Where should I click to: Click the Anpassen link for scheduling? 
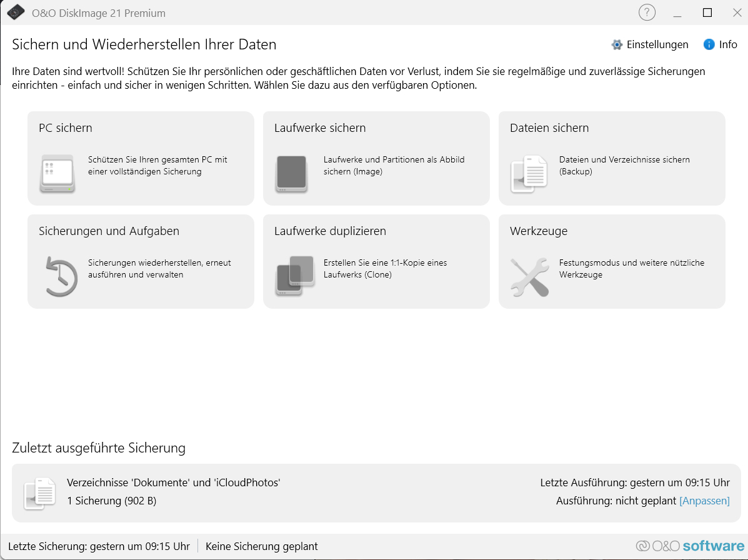(x=704, y=501)
